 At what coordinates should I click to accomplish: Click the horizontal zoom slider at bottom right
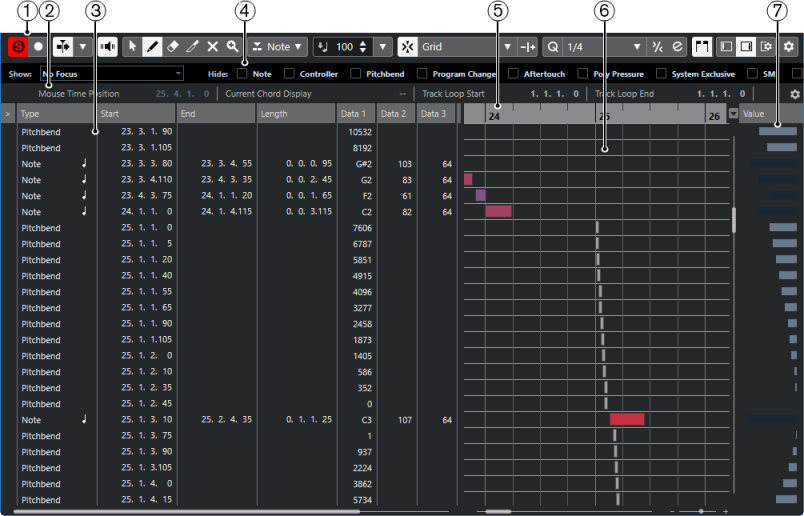[x=700, y=511]
